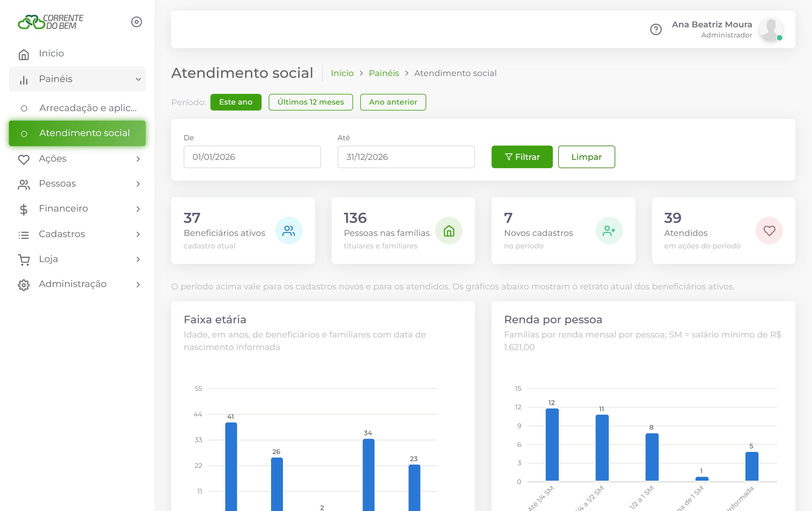The image size is (812, 511).
Task: Select the Últimos 12 meses period
Action: 311,102
